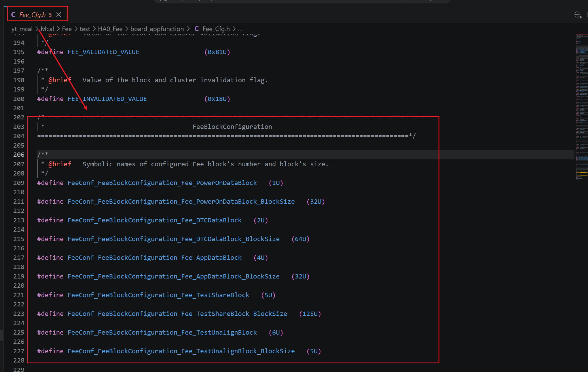Click line number 206 in gutter
This screenshot has height=372, width=588.
[19, 155]
